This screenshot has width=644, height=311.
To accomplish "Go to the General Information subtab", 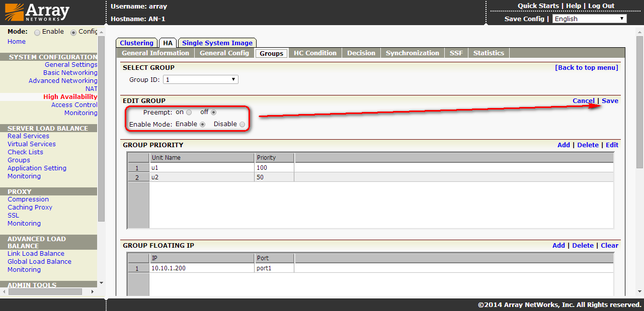I will pyautogui.click(x=155, y=53).
